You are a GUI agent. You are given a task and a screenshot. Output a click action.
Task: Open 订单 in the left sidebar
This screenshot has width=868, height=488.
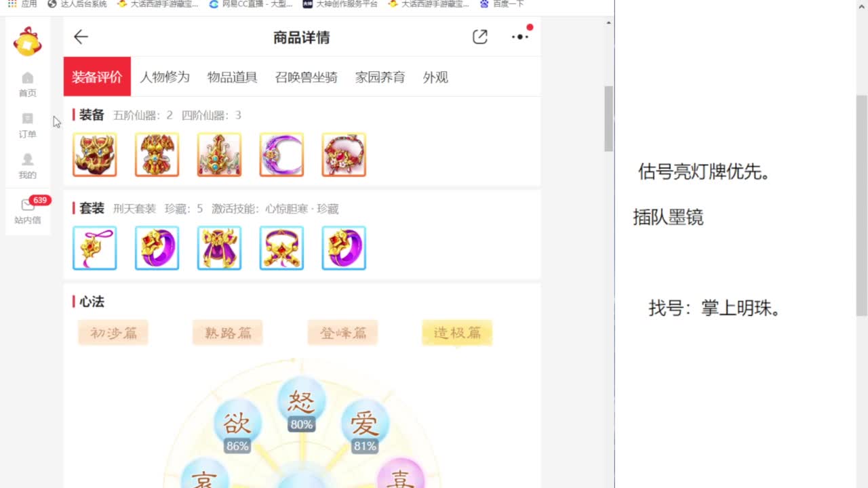point(27,125)
